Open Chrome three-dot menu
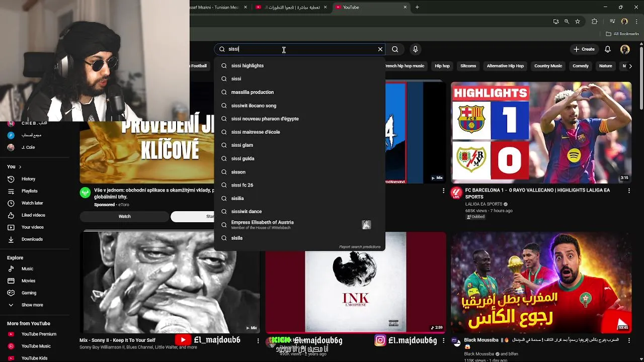644x362 pixels. 636,22
